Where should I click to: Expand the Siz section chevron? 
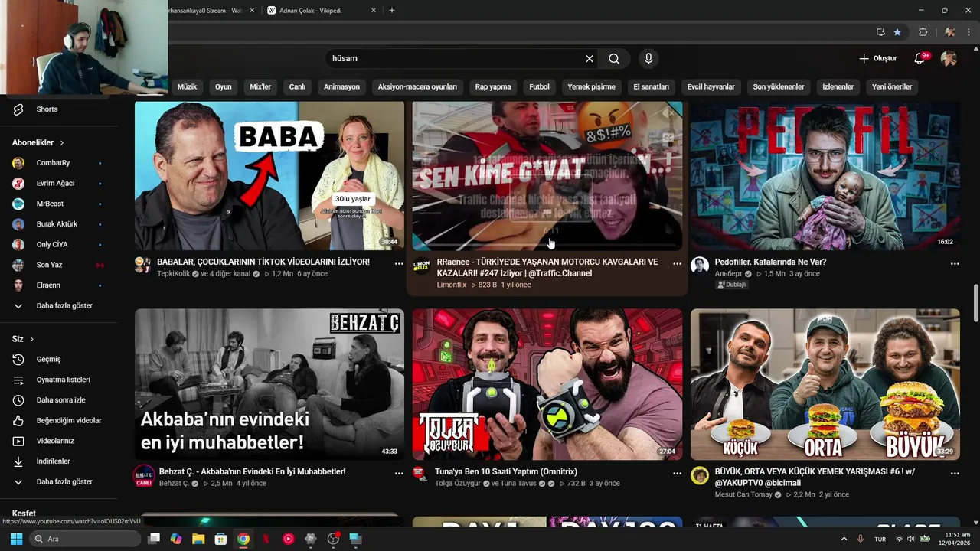[x=31, y=339]
